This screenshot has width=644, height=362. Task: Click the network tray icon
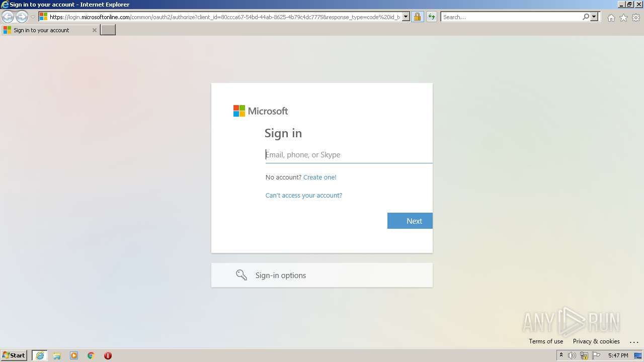point(584,355)
